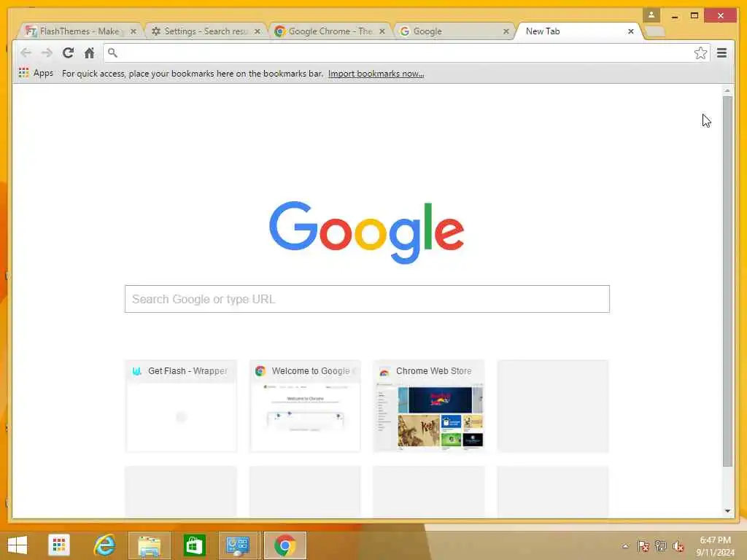The image size is (747, 560).
Task: Open File Explorer from the taskbar
Action: coord(149,545)
